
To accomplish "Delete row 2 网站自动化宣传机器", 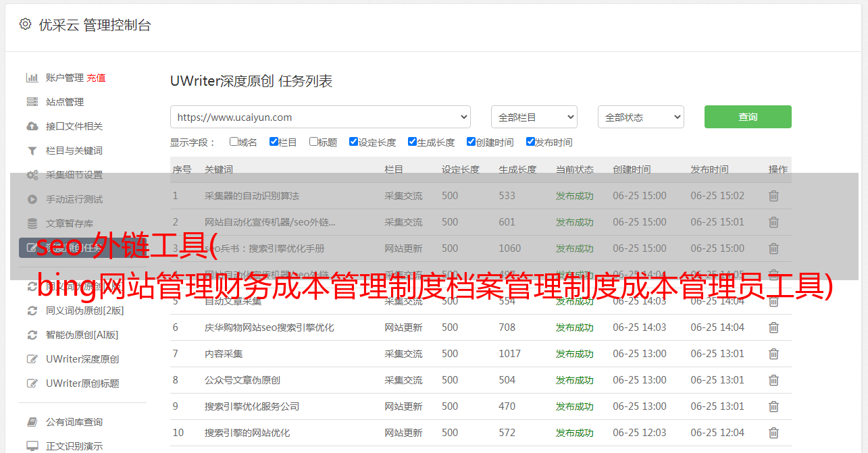I will (774, 222).
